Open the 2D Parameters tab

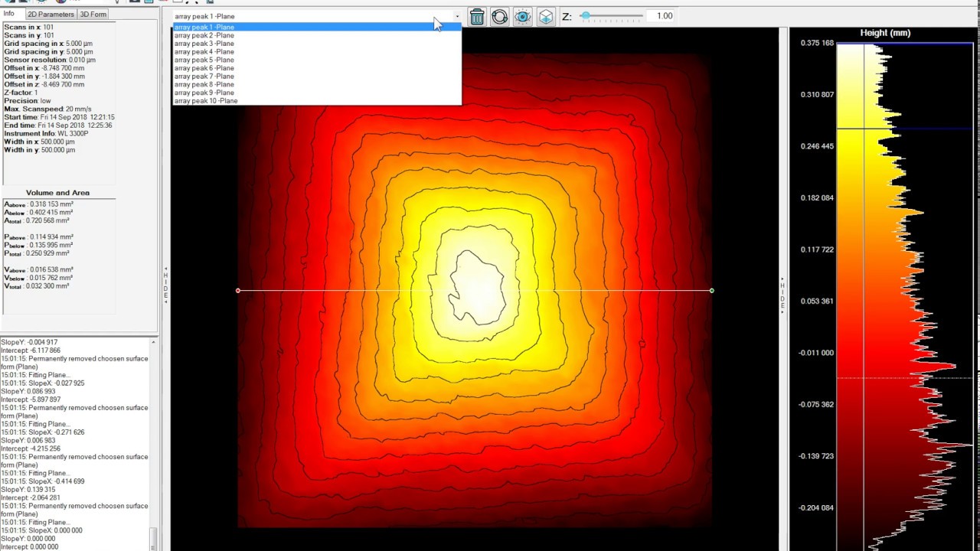point(51,14)
